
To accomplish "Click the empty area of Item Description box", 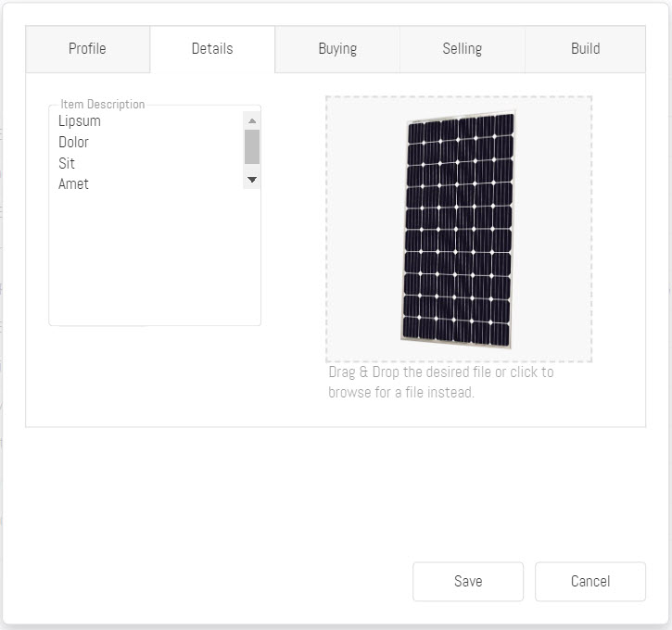I will tap(148, 259).
